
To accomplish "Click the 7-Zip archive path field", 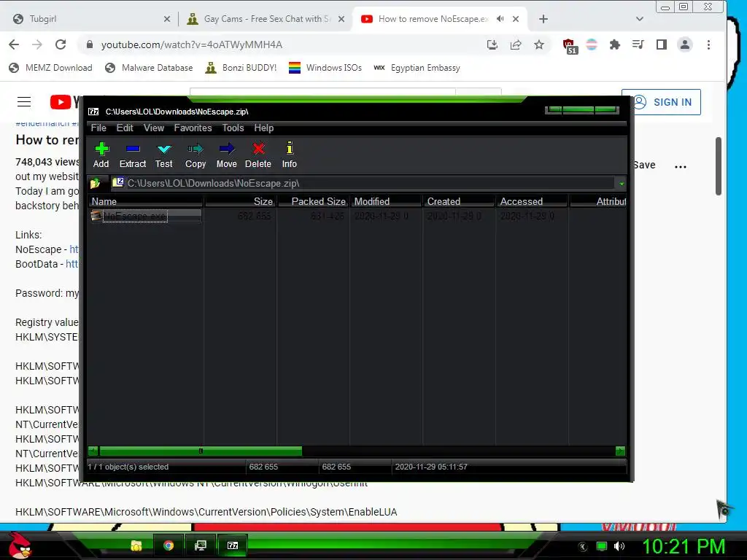I will pyautogui.click(x=365, y=183).
